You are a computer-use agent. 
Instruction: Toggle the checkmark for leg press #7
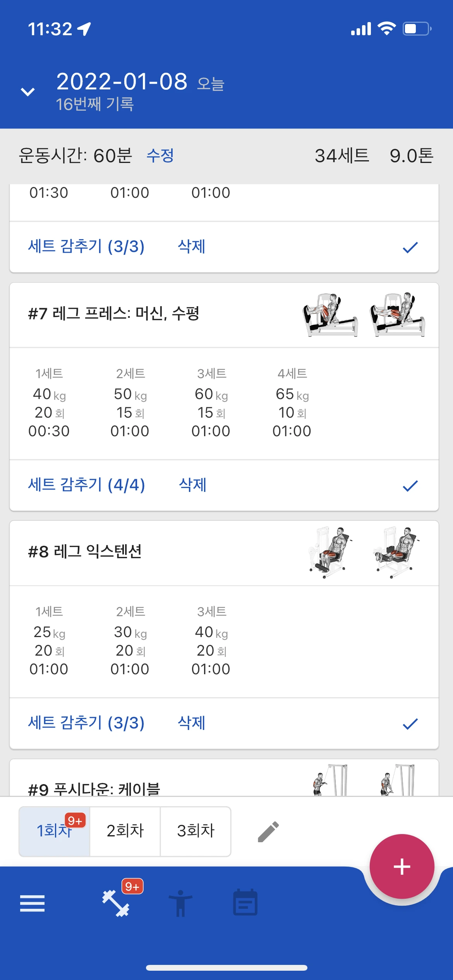(x=410, y=485)
